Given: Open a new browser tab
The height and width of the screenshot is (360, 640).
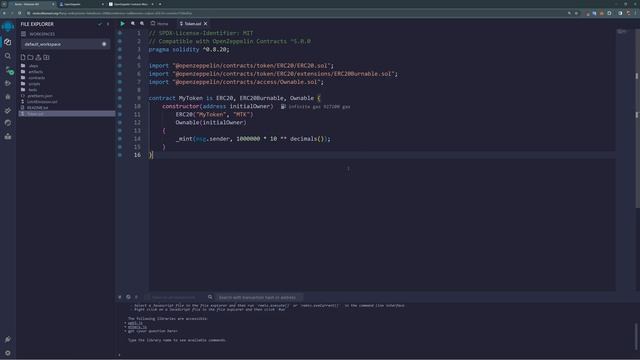Looking at the screenshot, I should coord(160,4).
